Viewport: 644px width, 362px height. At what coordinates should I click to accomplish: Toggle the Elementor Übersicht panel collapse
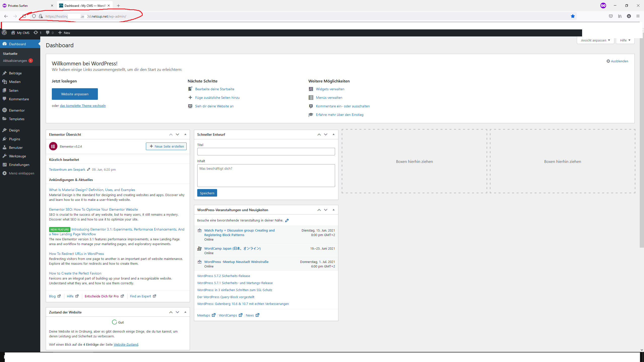tap(185, 134)
